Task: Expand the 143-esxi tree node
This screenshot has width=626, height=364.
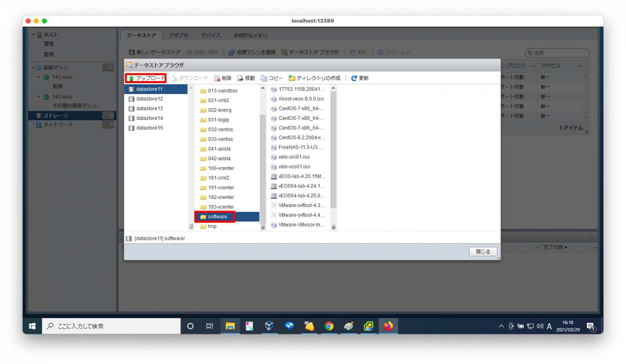Action: [x=38, y=96]
